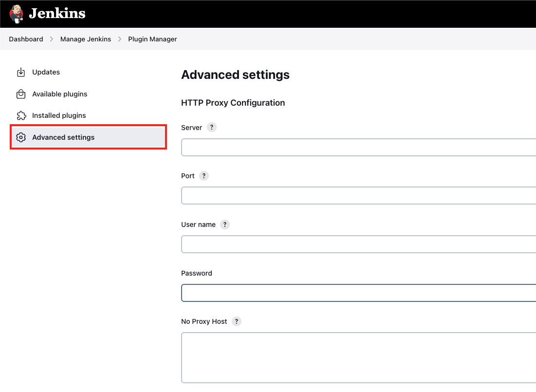Click the Advanced settings gear icon

21,137
